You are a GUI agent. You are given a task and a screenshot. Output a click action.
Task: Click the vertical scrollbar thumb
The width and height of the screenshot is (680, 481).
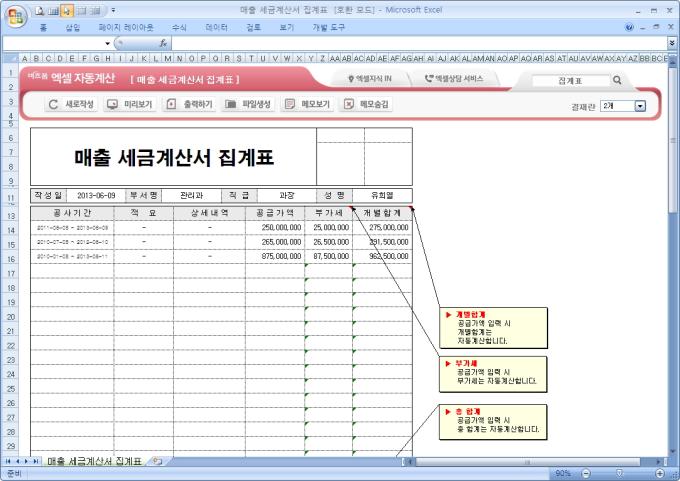[x=673, y=139]
